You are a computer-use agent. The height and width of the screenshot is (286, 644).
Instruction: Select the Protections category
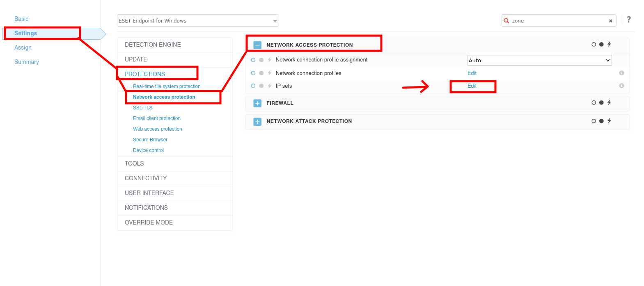click(145, 74)
